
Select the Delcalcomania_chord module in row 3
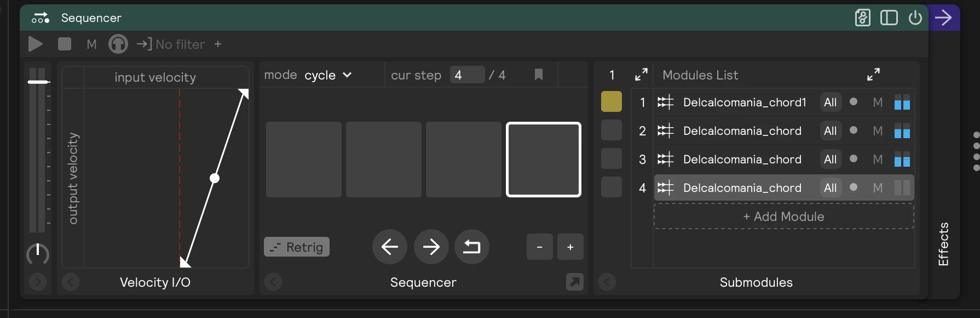coord(784,160)
